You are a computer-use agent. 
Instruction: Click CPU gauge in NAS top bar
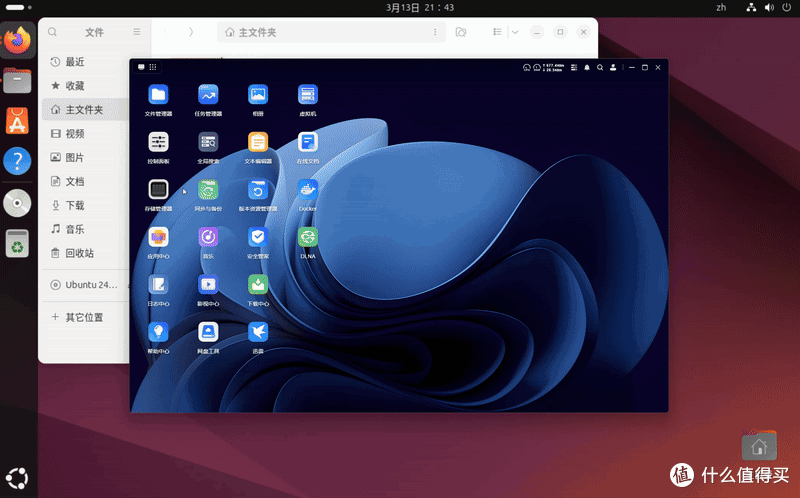527,67
